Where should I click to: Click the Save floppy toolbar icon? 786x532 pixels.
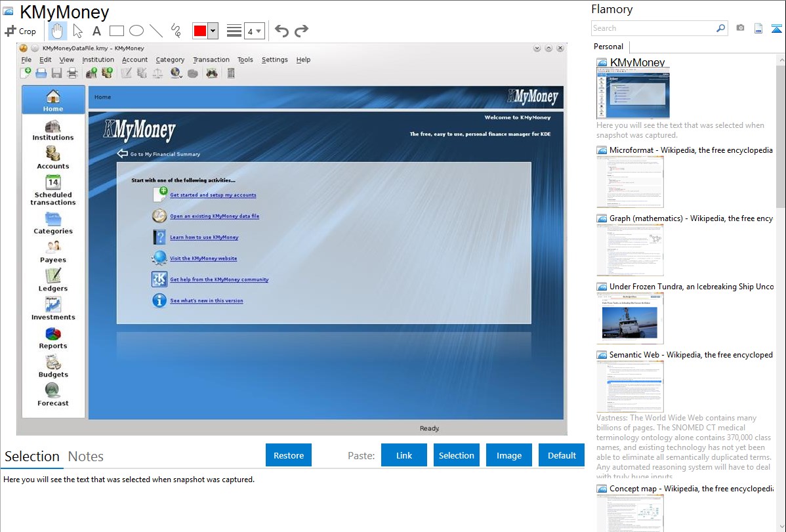pyautogui.click(x=56, y=73)
